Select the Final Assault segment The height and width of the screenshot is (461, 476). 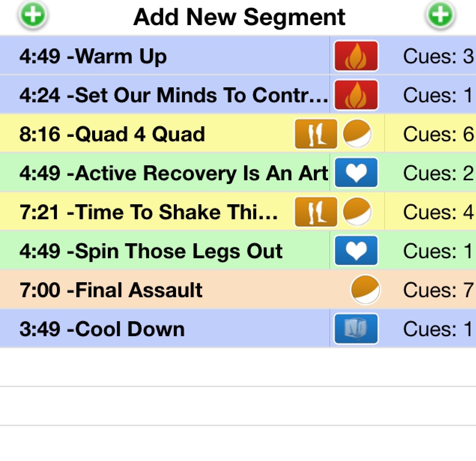pyautogui.click(x=238, y=290)
